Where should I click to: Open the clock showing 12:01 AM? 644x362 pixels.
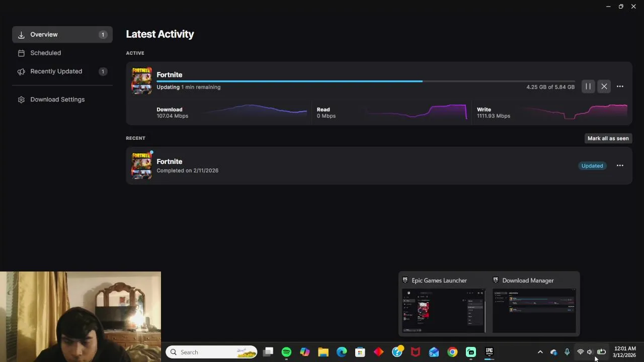click(624, 352)
